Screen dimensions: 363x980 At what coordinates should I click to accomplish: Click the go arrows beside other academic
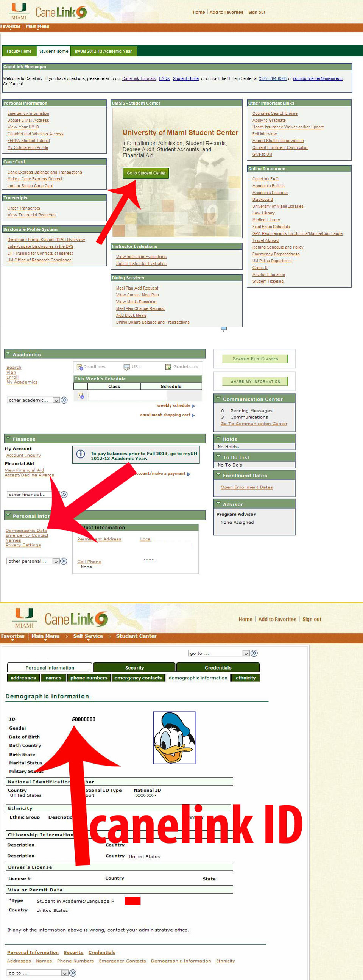(64, 400)
